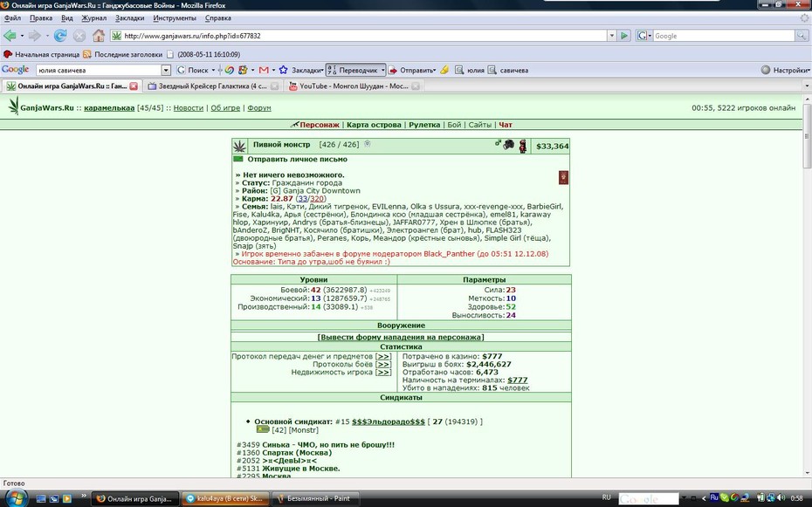This screenshot has width=812, height=507.
Task: Open the Home page icon
Action: tap(99, 36)
